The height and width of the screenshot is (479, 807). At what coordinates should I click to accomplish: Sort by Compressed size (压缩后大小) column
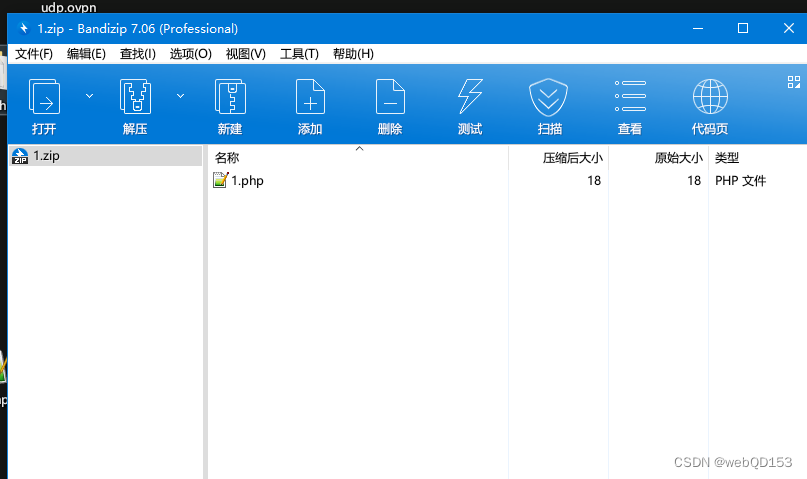tap(558, 158)
